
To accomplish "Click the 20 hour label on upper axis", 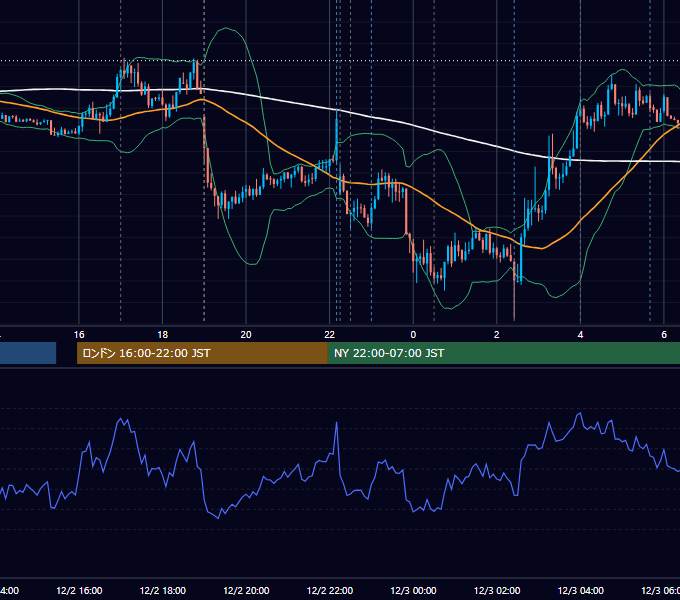I will 246,335.
